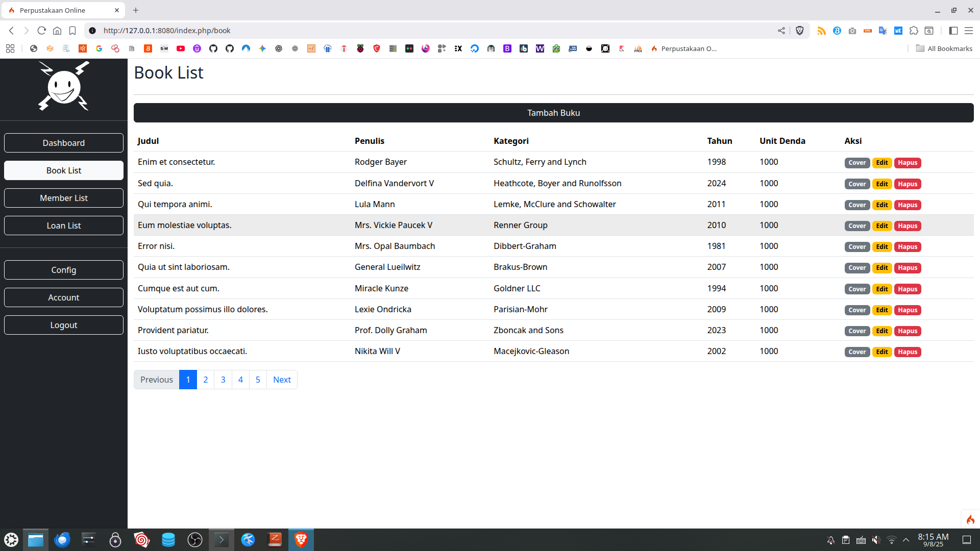This screenshot has width=980, height=551.
Task: Expand the system tray chevron arrow
Action: point(906,540)
